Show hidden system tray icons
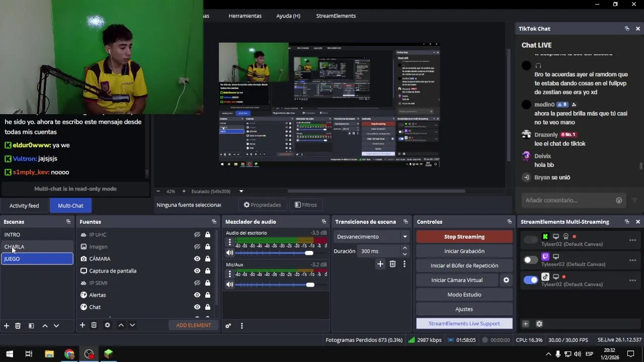This screenshot has height=362, width=644. pyautogui.click(x=548, y=354)
